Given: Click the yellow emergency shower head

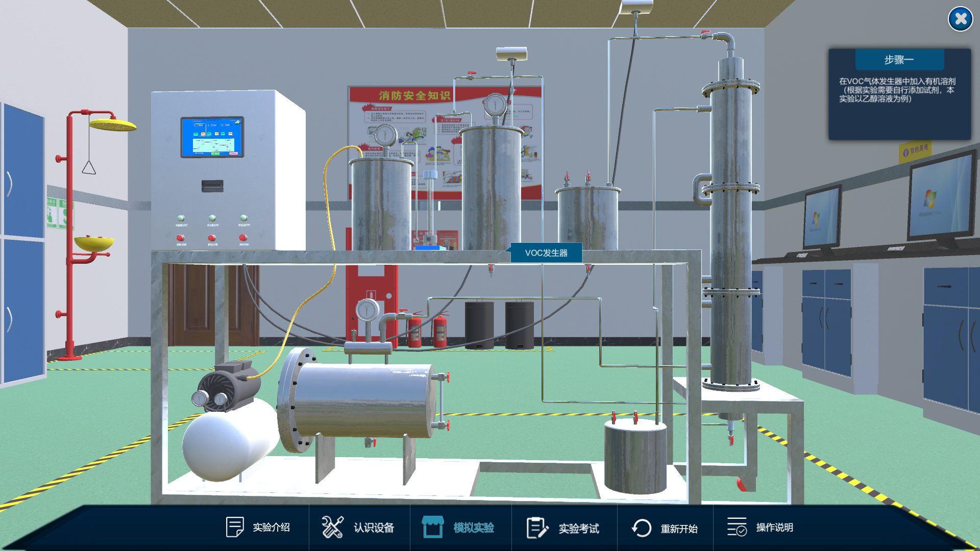Looking at the screenshot, I should pos(112,124).
